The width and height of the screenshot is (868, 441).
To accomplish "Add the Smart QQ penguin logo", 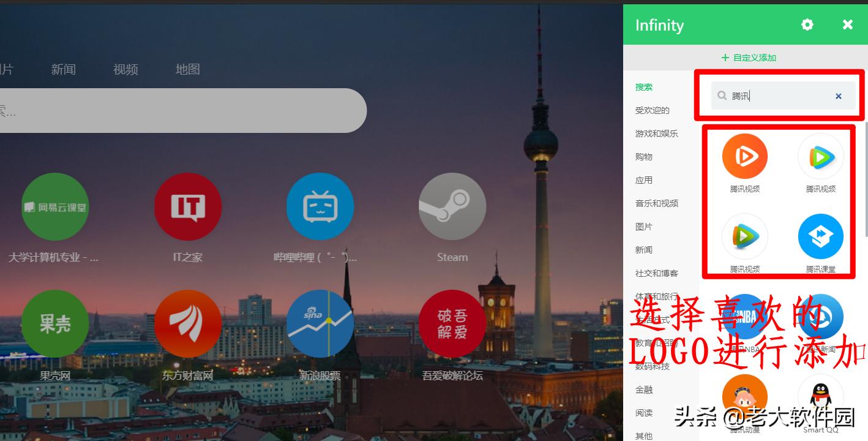I will 821,397.
